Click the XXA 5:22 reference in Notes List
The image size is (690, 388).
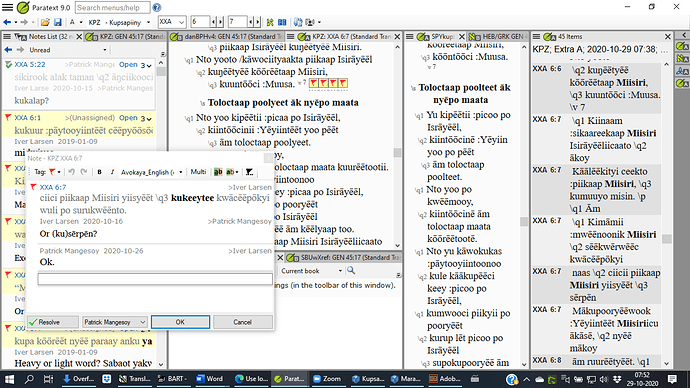[x=30, y=65]
